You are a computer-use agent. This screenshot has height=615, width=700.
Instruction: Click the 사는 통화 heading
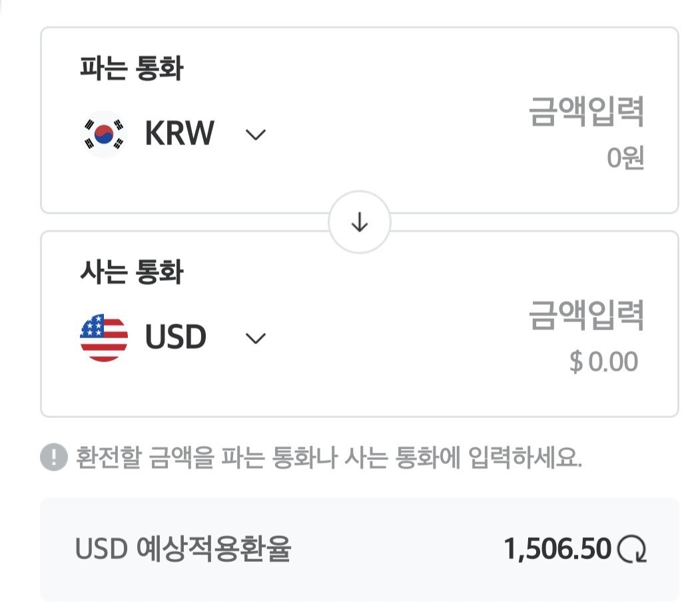pyautogui.click(x=132, y=272)
